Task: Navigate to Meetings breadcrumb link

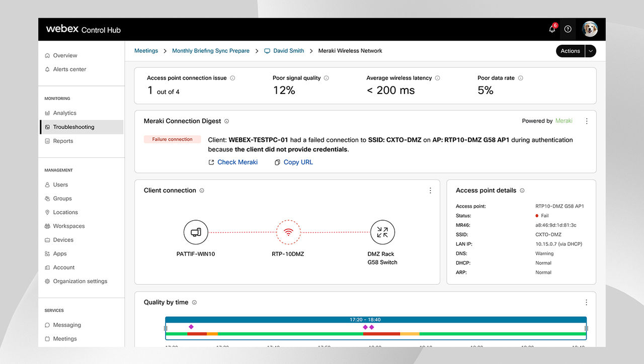Action: pyautogui.click(x=146, y=51)
